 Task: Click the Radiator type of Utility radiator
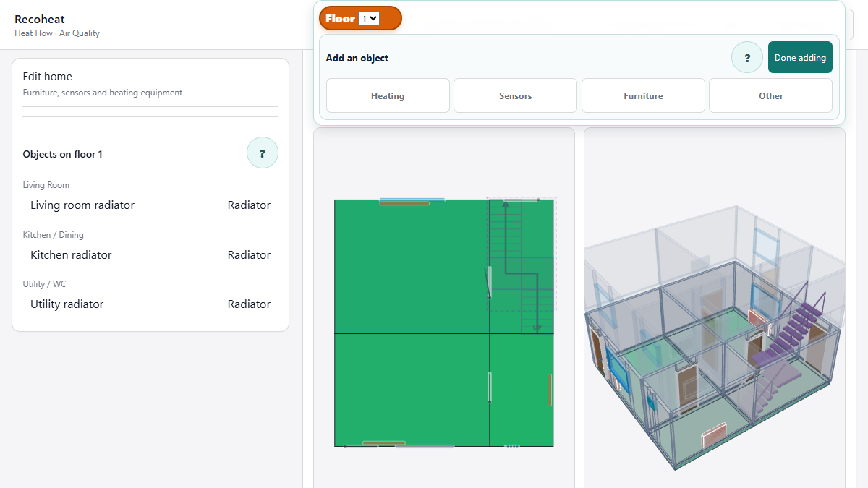click(249, 304)
